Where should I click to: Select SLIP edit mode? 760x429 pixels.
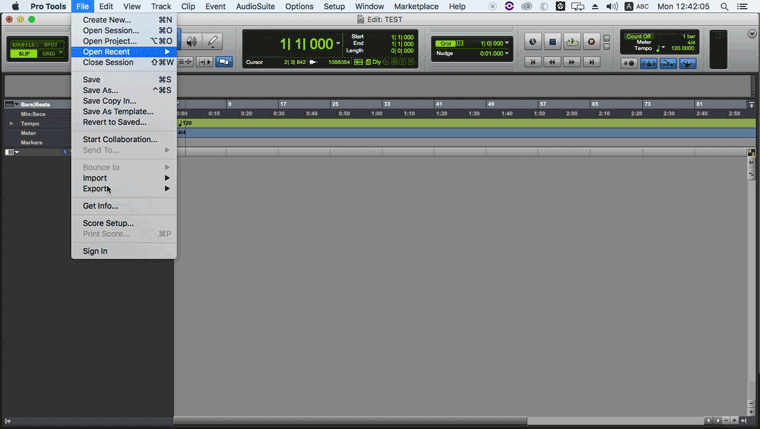23,53
